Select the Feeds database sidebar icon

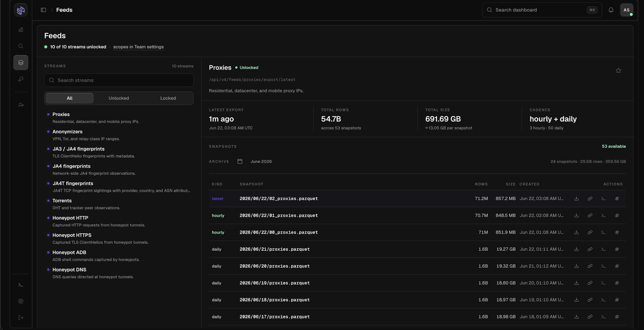click(21, 63)
